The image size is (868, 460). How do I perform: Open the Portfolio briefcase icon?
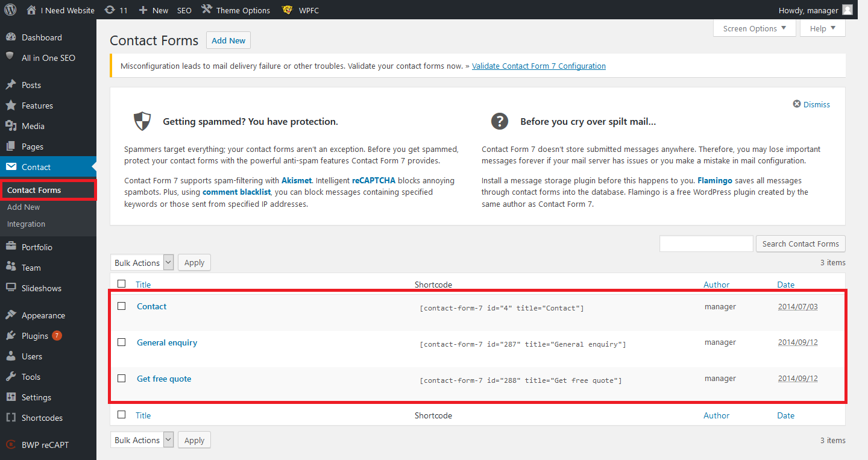[11, 247]
